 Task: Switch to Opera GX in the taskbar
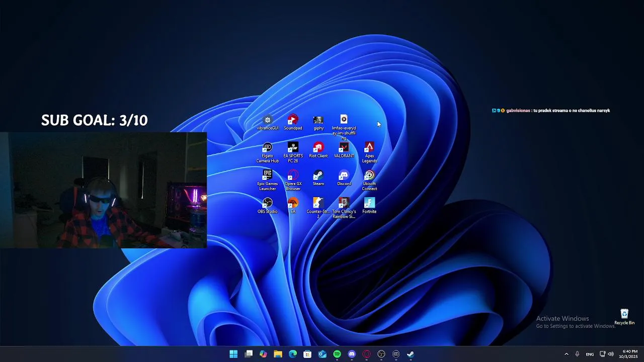pyautogui.click(x=366, y=354)
